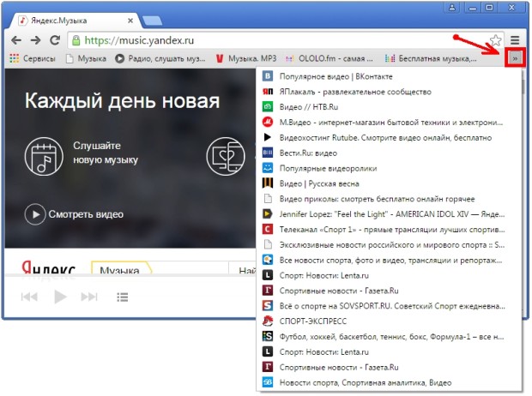Open М.Видео интернет-магазин entry
This screenshot has width=532, height=396.
390,122
